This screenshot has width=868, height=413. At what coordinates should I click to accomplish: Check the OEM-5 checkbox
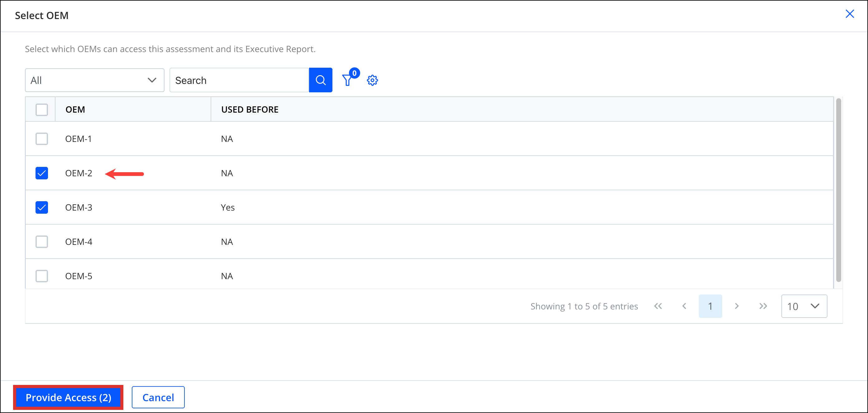42,276
